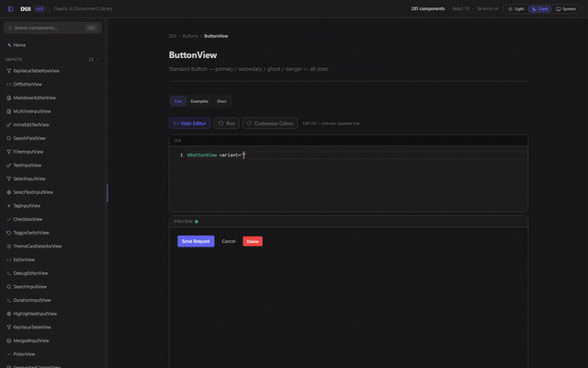Click the '281 components' text
The width and height of the screenshot is (588, 368).
click(428, 8)
